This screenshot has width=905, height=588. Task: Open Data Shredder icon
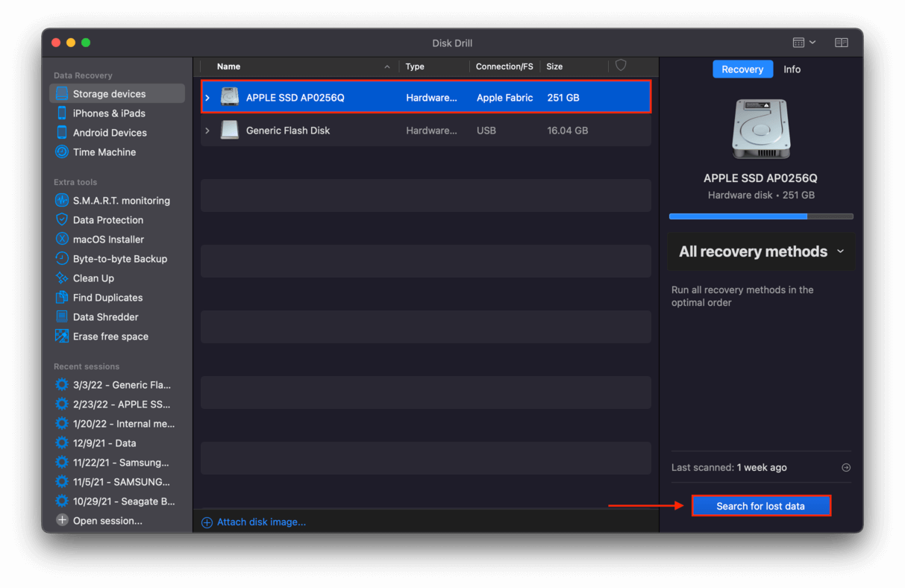coord(62,317)
